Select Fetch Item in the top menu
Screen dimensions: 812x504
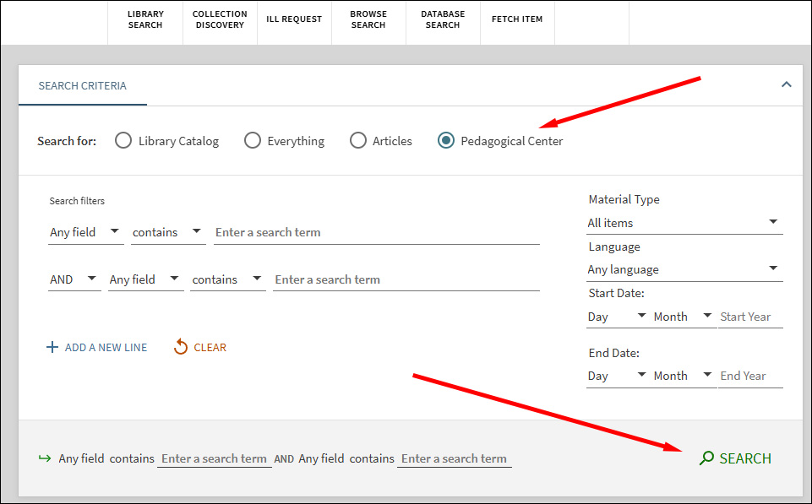[517, 19]
